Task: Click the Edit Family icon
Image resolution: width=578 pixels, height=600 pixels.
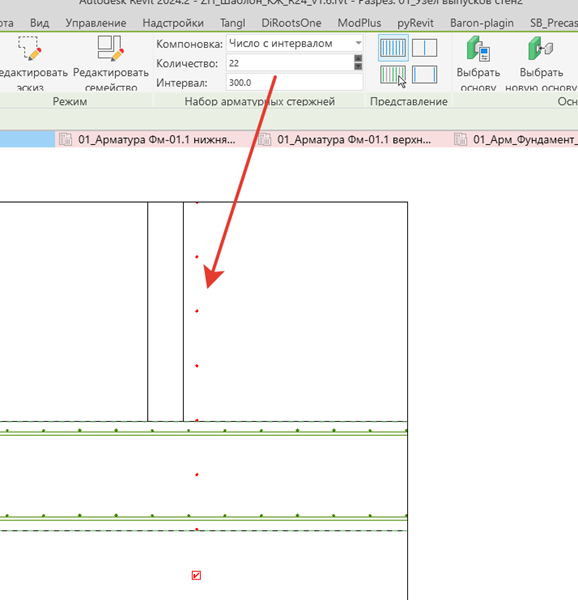Action: pyautogui.click(x=111, y=48)
